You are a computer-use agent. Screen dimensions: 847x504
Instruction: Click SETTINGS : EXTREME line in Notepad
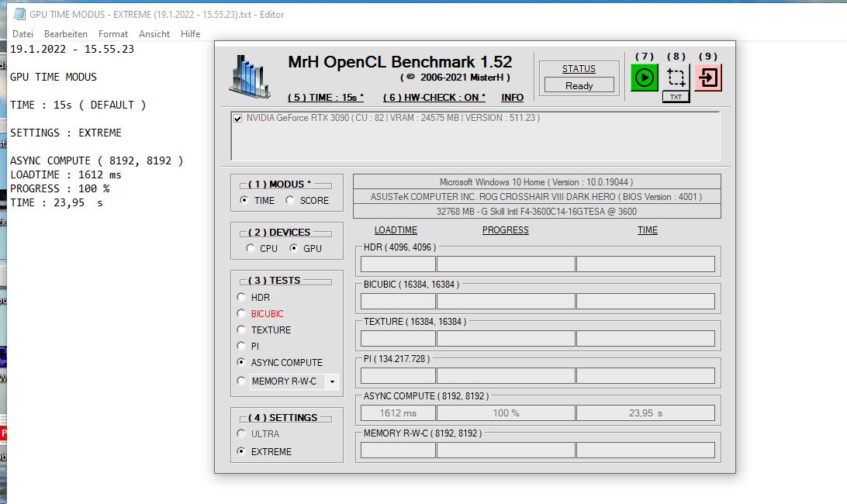tap(66, 133)
